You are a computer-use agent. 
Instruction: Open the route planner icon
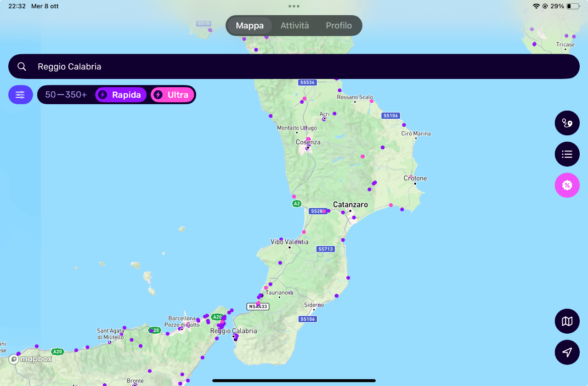coord(567,123)
